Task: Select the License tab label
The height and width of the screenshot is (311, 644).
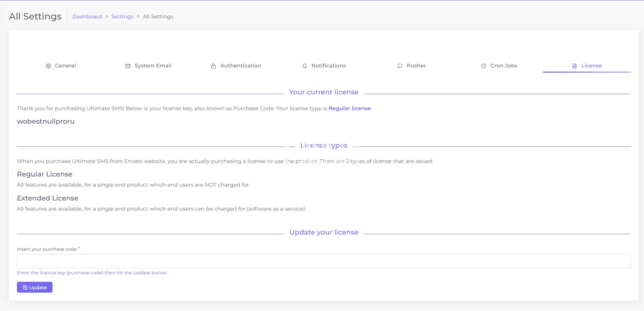Action: point(591,66)
